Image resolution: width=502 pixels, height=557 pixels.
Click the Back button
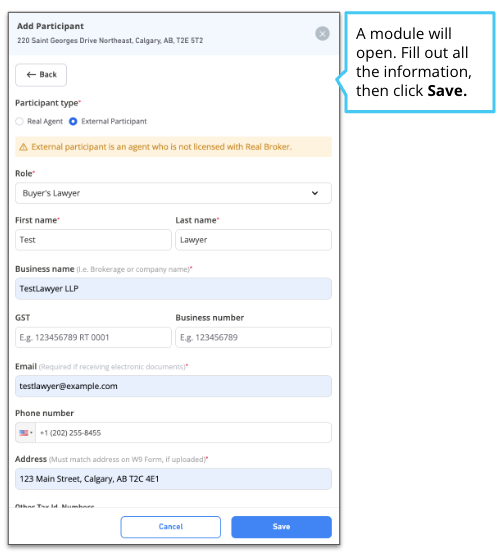pyautogui.click(x=41, y=75)
